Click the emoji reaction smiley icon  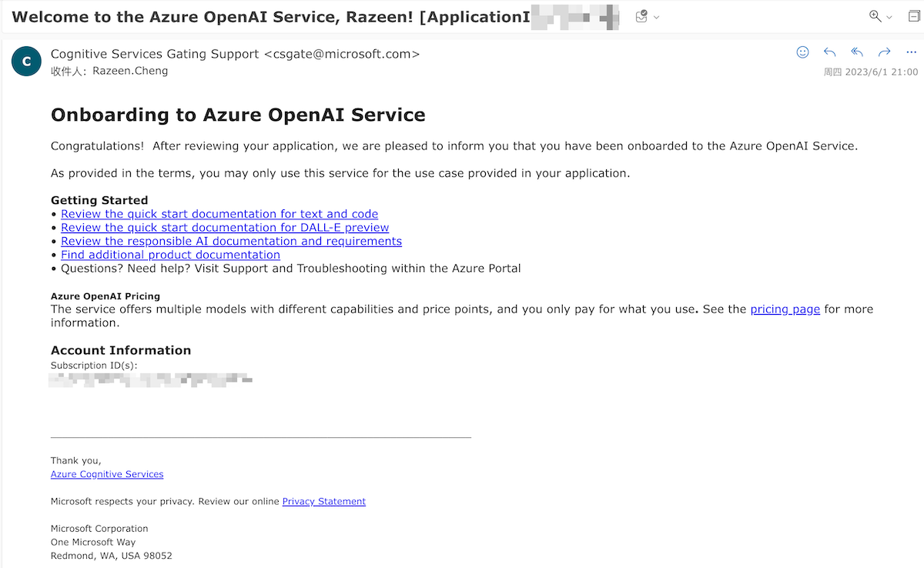802,52
